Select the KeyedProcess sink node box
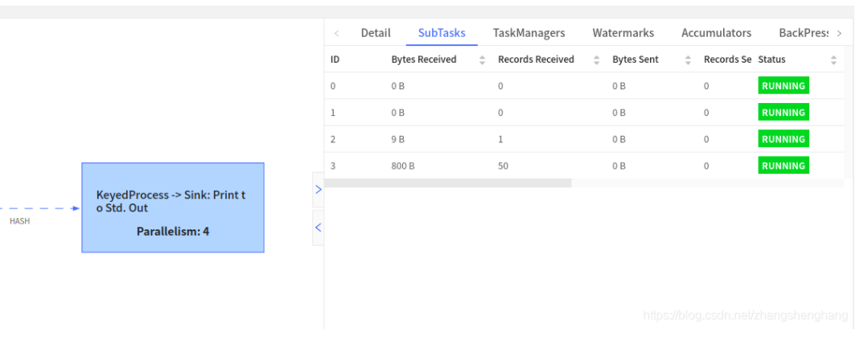 (x=173, y=208)
